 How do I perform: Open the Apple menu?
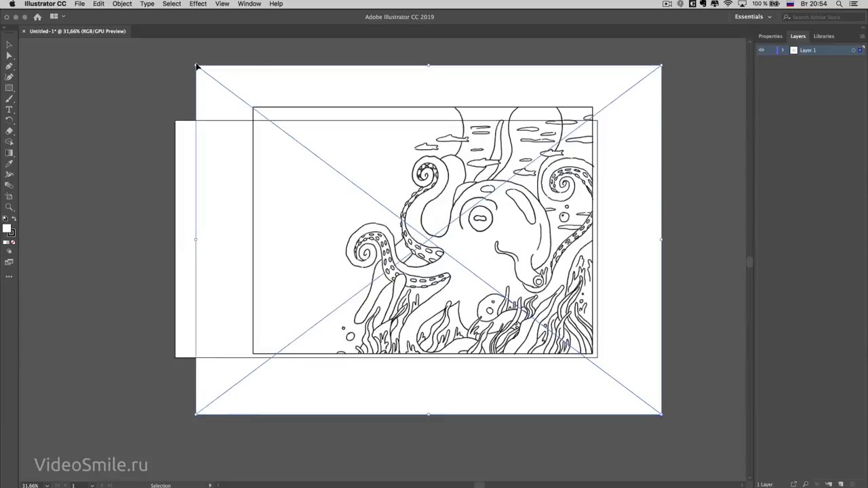pyautogui.click(x=12, y=4)
